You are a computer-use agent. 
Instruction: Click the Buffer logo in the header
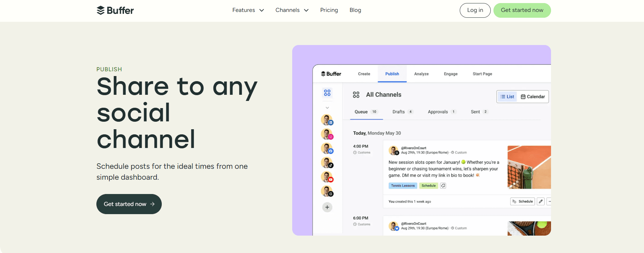tap(115, 10)
